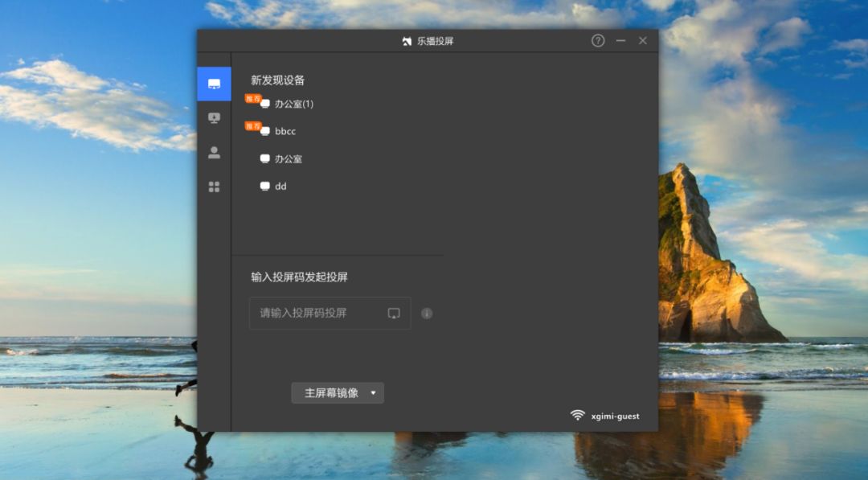The height and width of the screenshot is (480, 868).
Task: Open the receive-cast monitor icon in sidebar
Action: (x=214, y=118)
